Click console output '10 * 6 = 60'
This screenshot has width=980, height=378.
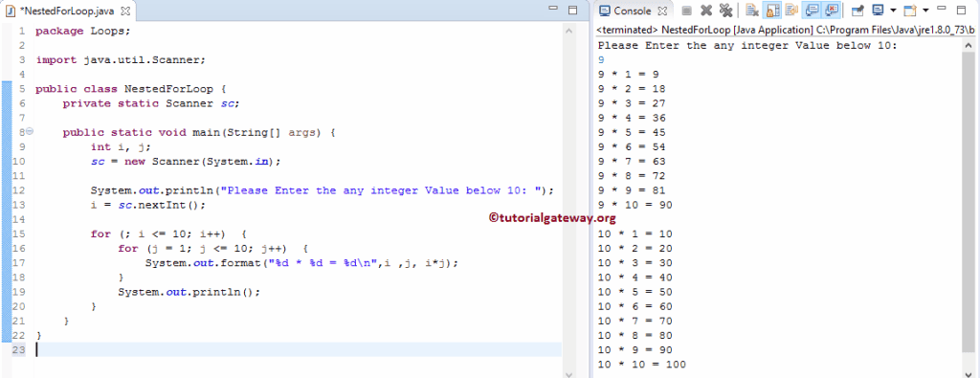click(x=635, y=306)
